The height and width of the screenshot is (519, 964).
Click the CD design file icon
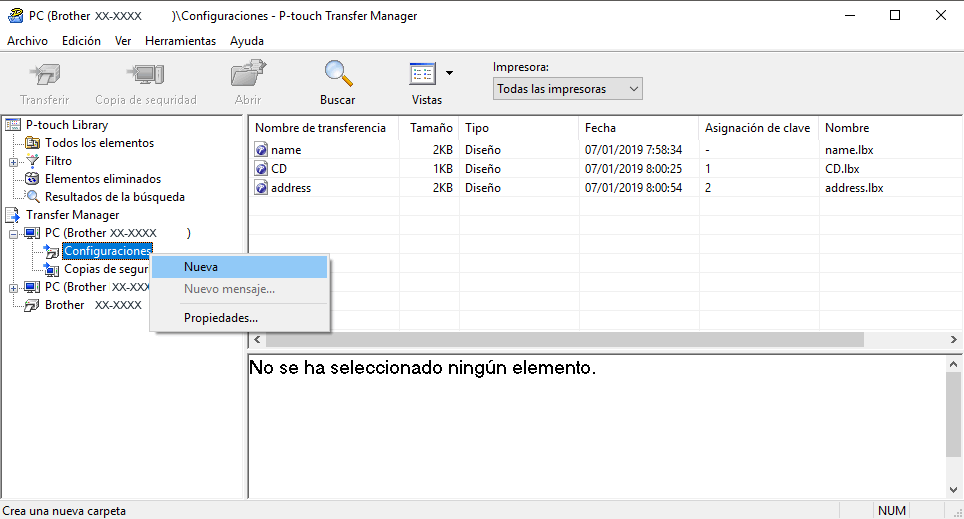point(261,168)
